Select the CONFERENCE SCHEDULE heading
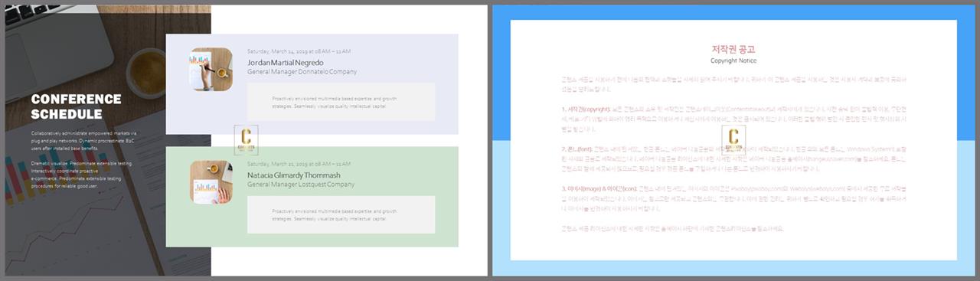Viewport: 980px width, 281px height. 77,106
